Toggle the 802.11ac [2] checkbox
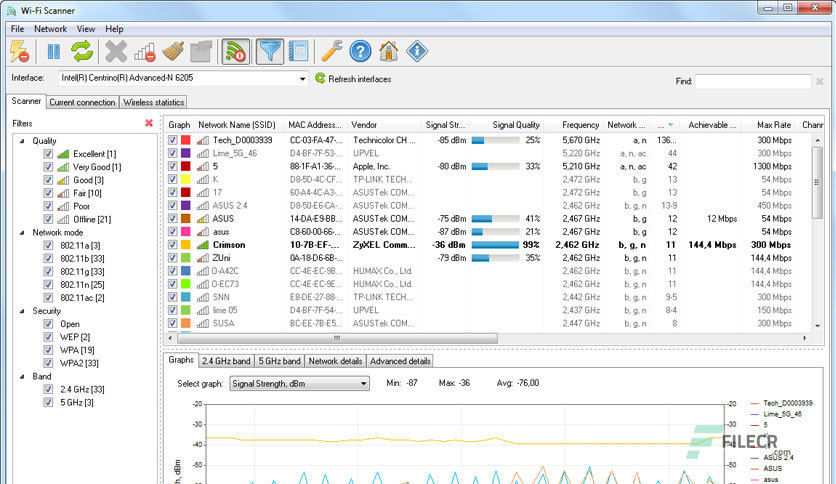836x484 pixels. (x=48, y=297)
